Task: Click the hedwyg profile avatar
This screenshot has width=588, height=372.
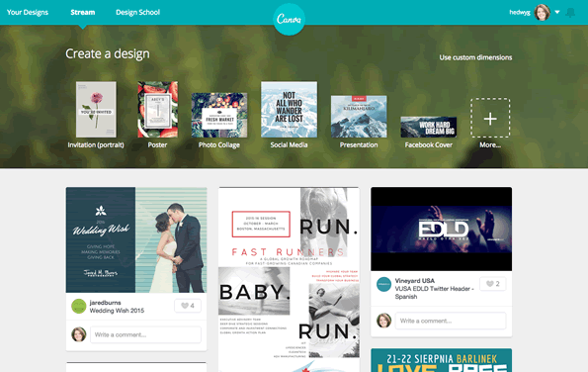Action: pyautogui.click(x=542, y=13)
